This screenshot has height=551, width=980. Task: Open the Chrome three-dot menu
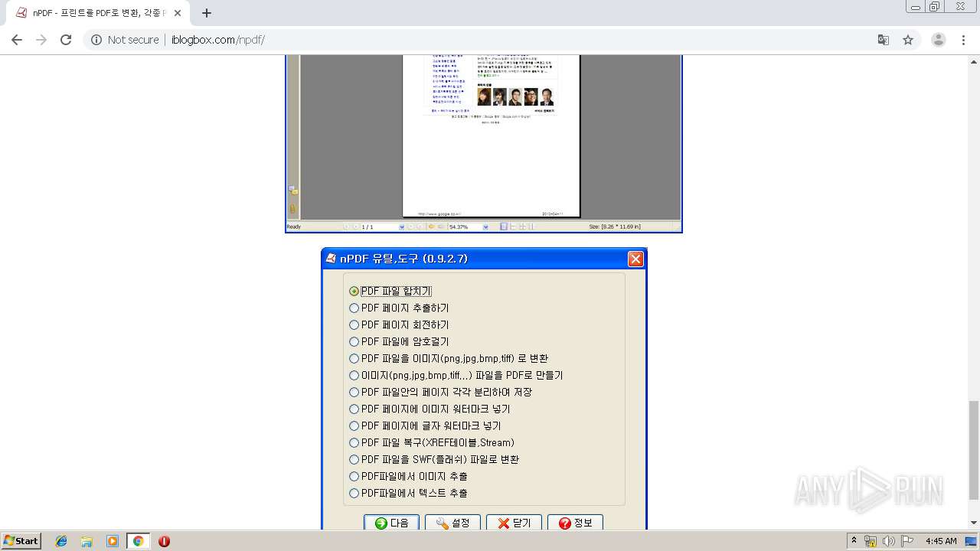tap(964, 40)
